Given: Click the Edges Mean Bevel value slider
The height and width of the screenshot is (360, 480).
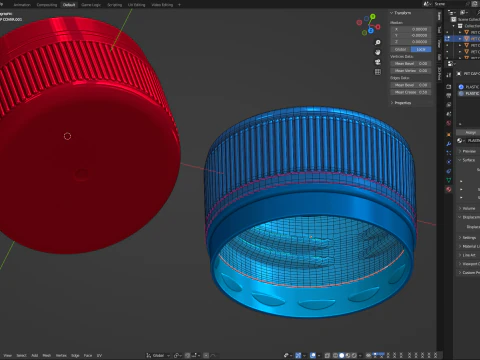Looking at the screenshot, I should 411,85.
